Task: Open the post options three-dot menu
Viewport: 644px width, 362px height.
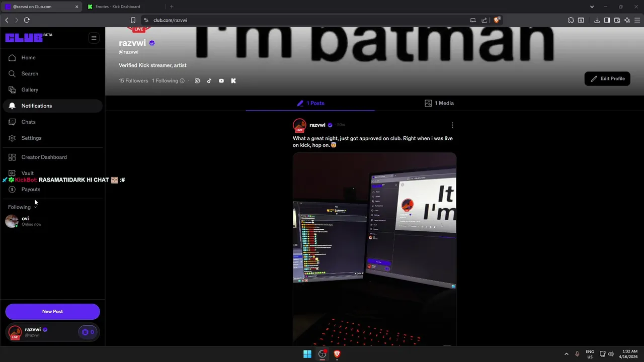Action: coord(452,125)
